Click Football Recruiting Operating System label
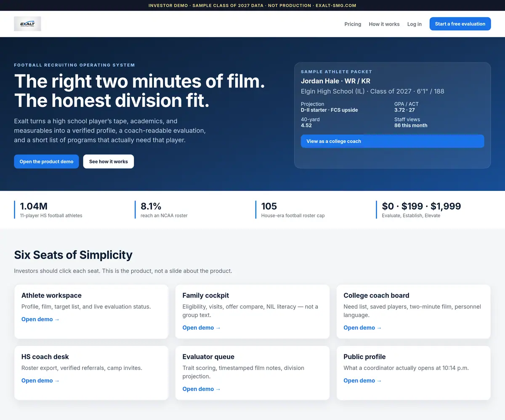The image size is (505, 420). tap(74, 65)
